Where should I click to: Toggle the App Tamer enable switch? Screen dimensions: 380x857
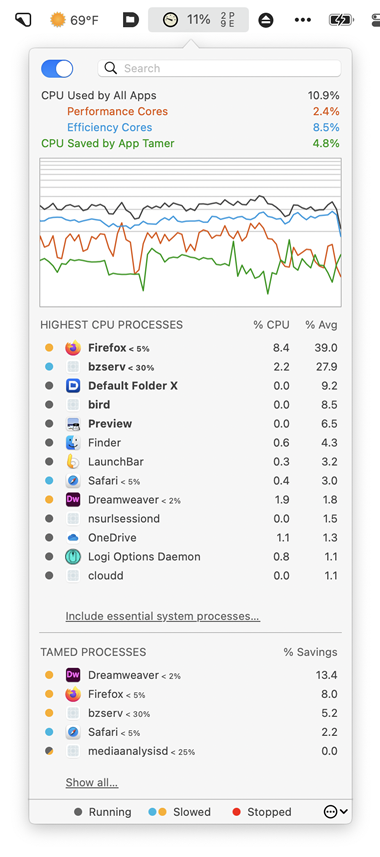coord(57,68)
